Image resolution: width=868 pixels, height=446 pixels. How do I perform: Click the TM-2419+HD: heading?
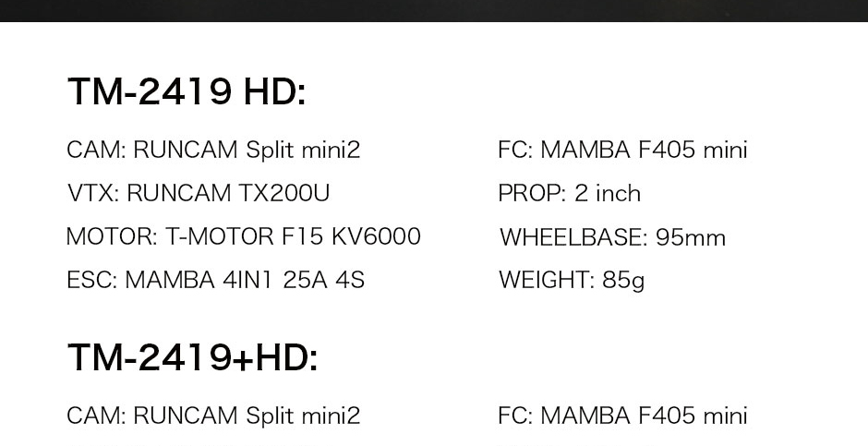click(x=193, y=357)
